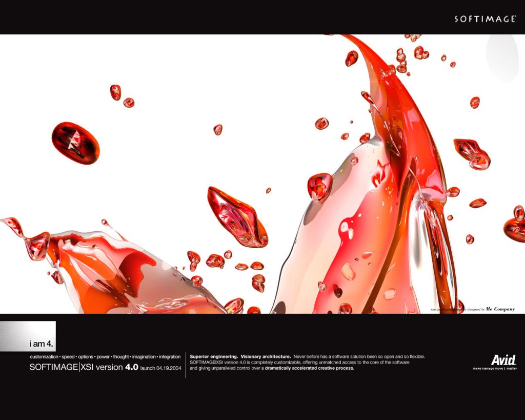
Task: Click the large dark red droplet at left
Action: click(75, 143)
